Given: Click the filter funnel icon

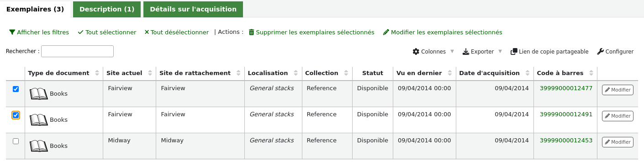Looking at the screenshot, I should (x=12, y=33).
